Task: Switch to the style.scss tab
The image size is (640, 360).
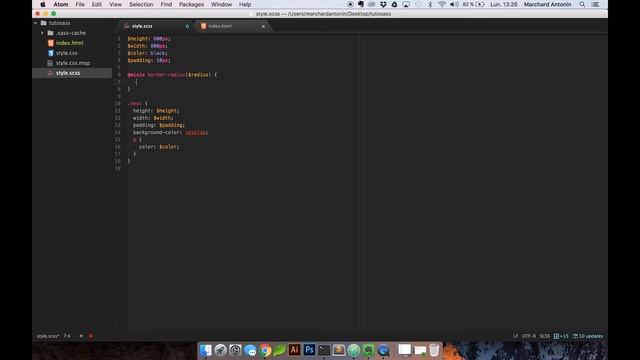Action: coord(142,26)
